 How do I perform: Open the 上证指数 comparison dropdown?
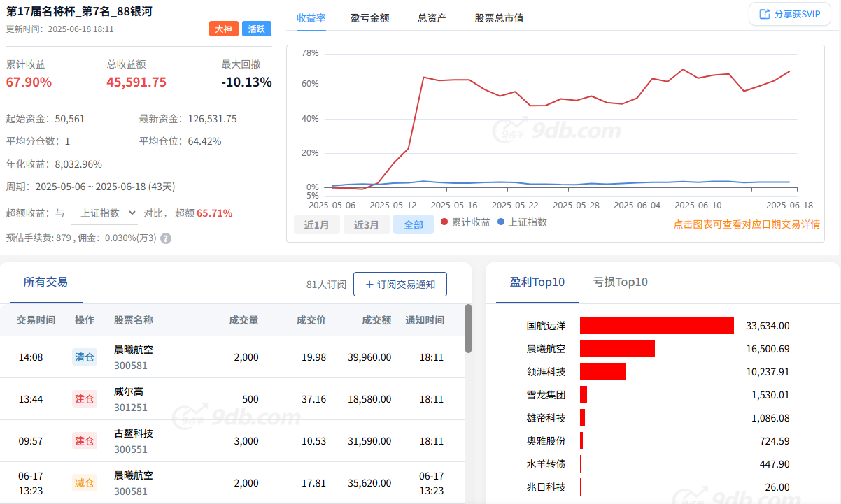pyautogui.click(x=104, y=213)
